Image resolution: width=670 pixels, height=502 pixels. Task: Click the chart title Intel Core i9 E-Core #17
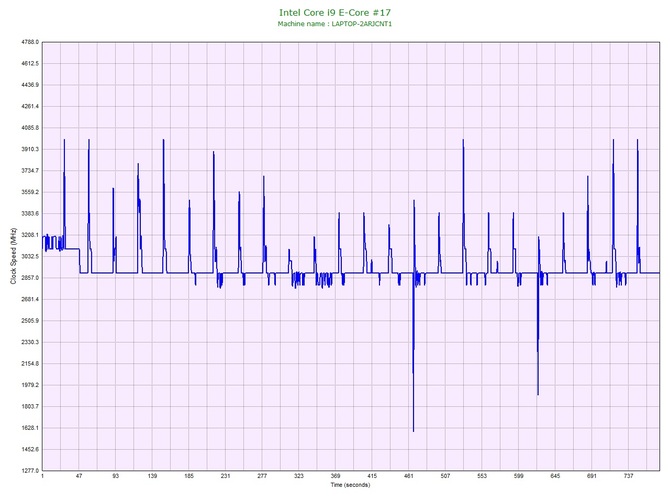pyautogui.click(x=335, y=13)
